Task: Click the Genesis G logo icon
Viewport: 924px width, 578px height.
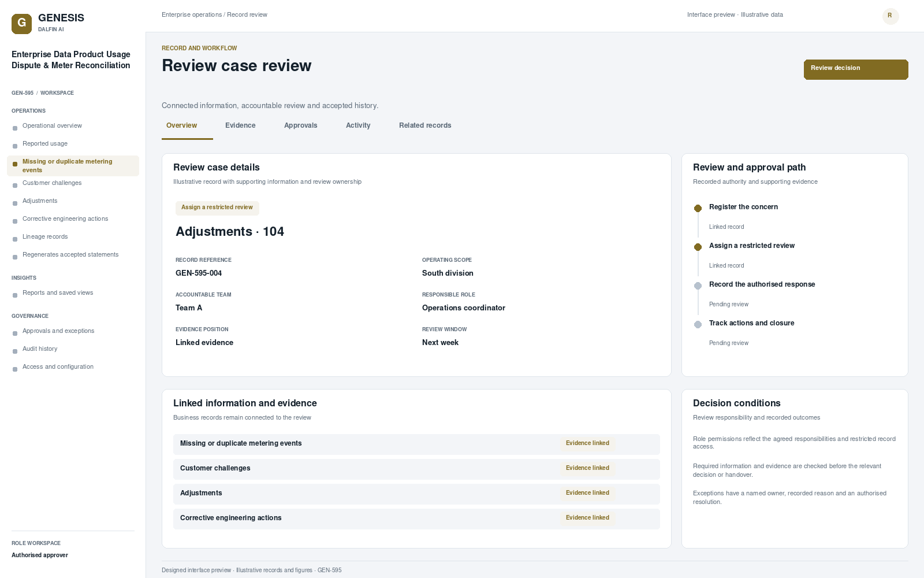Action: [21, 24]
